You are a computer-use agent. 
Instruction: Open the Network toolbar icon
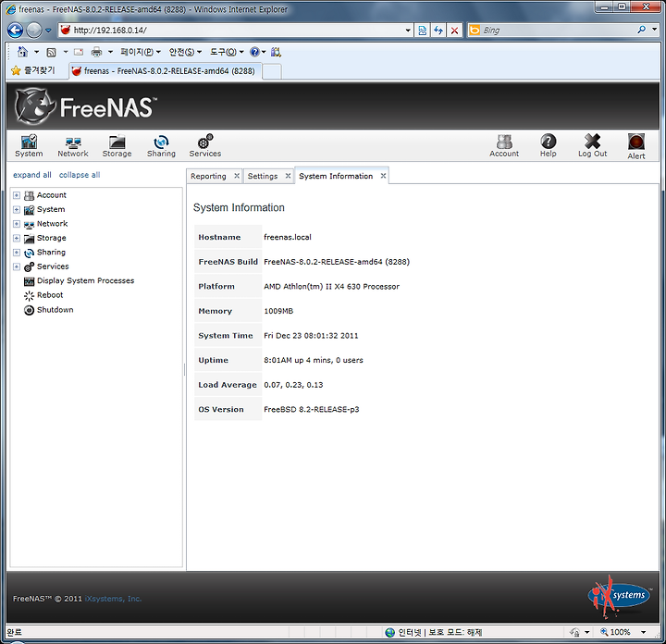point(73,145)
